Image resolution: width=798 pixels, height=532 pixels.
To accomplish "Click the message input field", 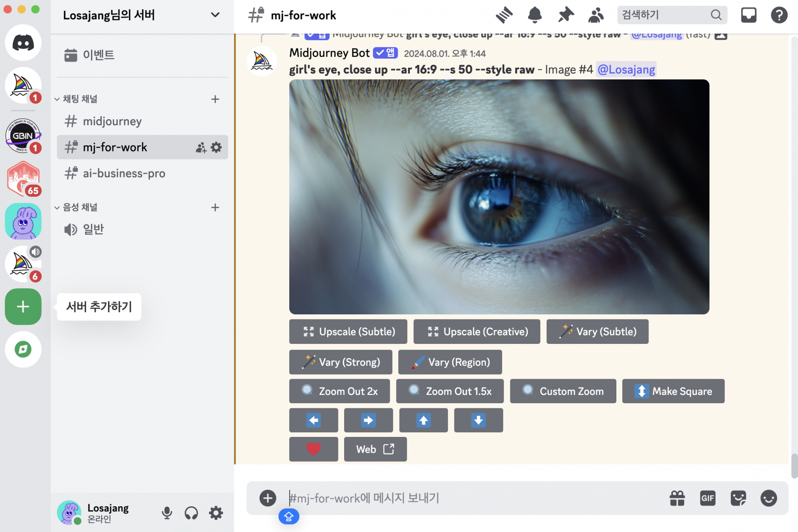I will pyautogui.click(x=457, y=498).
